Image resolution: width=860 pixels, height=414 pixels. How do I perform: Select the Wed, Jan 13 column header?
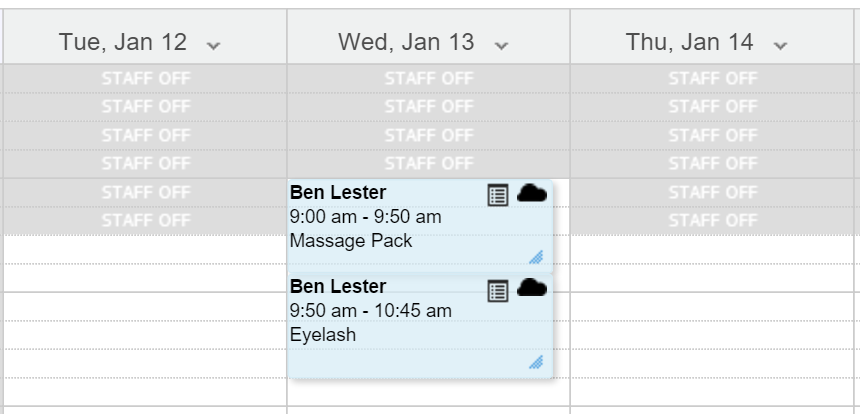pyautogui.click(x=428, y=36)
